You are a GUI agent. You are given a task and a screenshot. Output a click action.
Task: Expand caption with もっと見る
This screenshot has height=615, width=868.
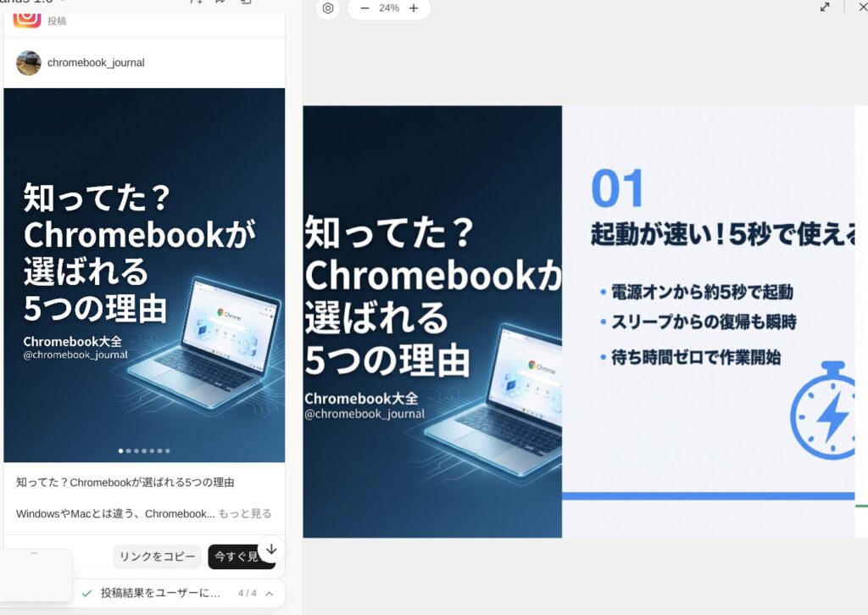[245, 513]
